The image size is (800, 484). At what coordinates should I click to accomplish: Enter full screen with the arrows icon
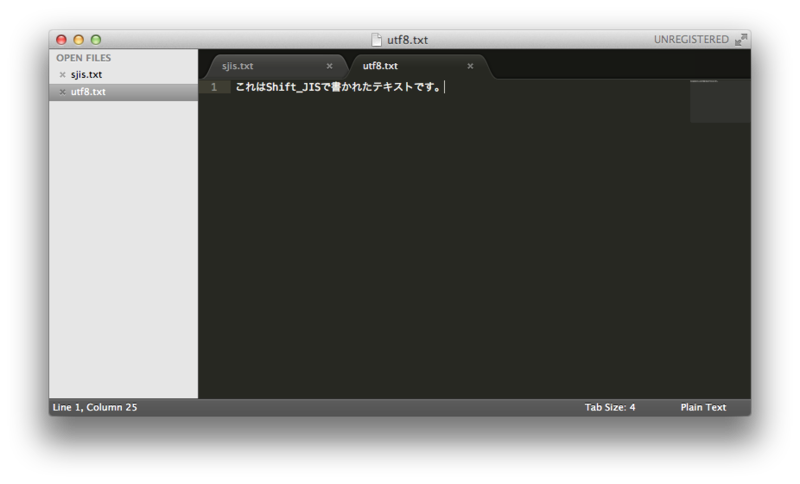(x=741, y=39)
